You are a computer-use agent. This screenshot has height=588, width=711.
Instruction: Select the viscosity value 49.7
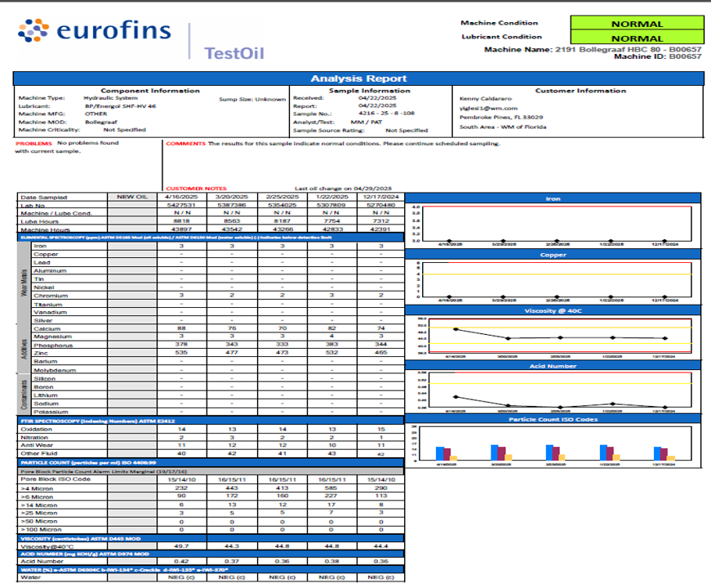[x=181, y=546]
